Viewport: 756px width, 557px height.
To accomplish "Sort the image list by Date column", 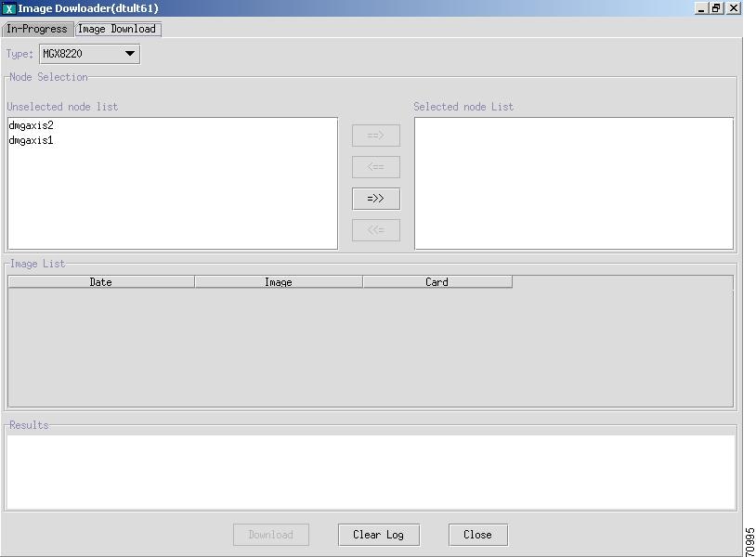I will (101, 282).
